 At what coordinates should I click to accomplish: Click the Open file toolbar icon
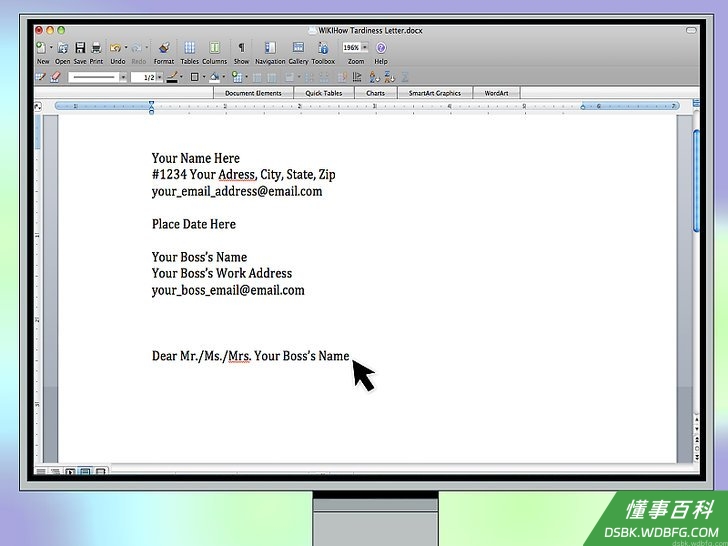click(x=63, y=47)
